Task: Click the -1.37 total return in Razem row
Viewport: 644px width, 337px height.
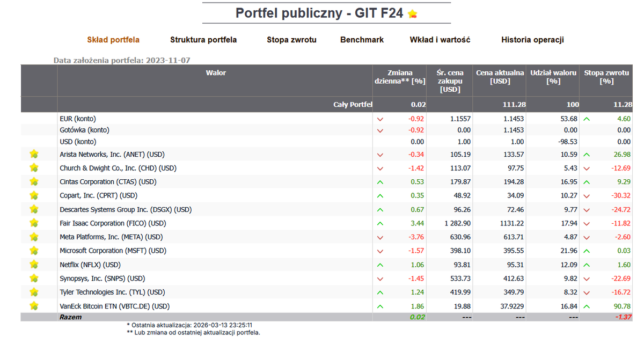Action: tap(623, 317)
